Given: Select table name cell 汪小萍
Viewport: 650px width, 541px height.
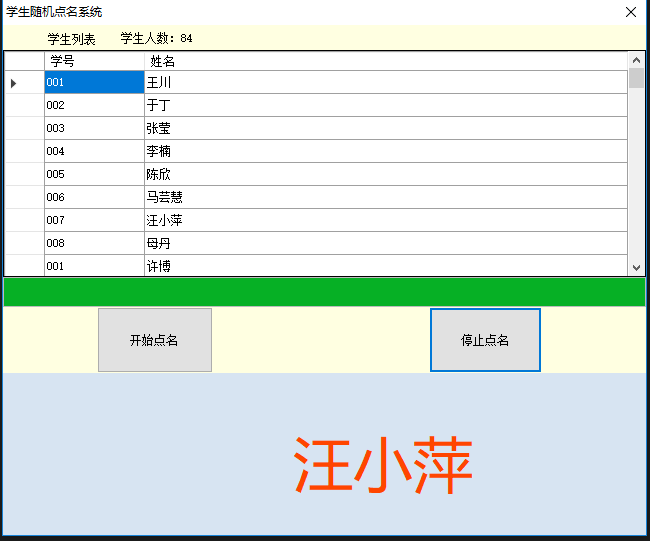Looking at the screenshot, I should point(386,220).
